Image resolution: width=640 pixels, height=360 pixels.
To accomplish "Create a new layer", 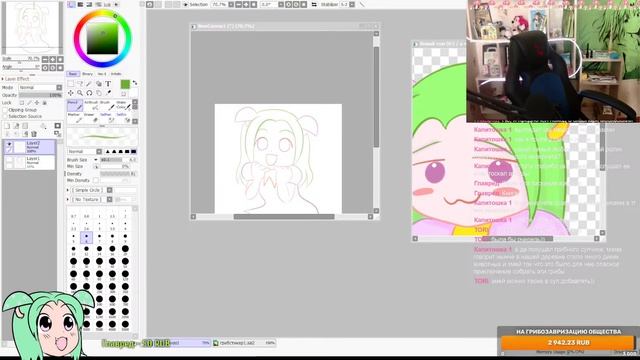I will 7,126.
